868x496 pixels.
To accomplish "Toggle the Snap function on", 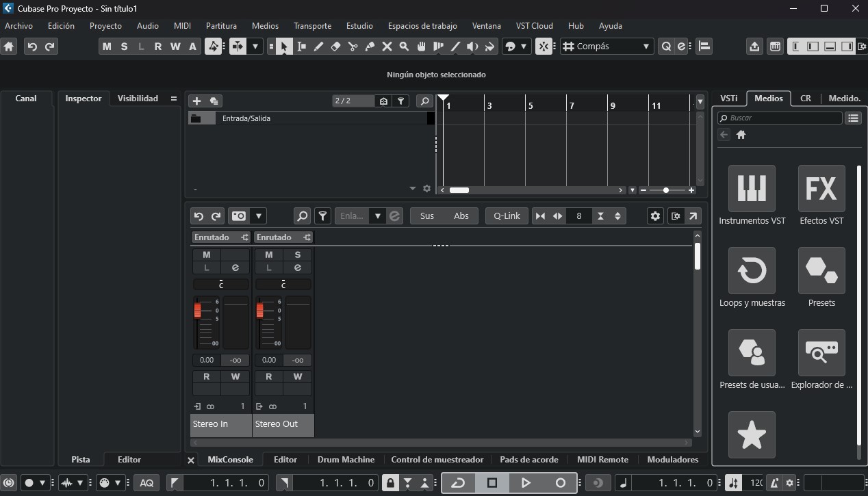I will [x=544, y=47].
